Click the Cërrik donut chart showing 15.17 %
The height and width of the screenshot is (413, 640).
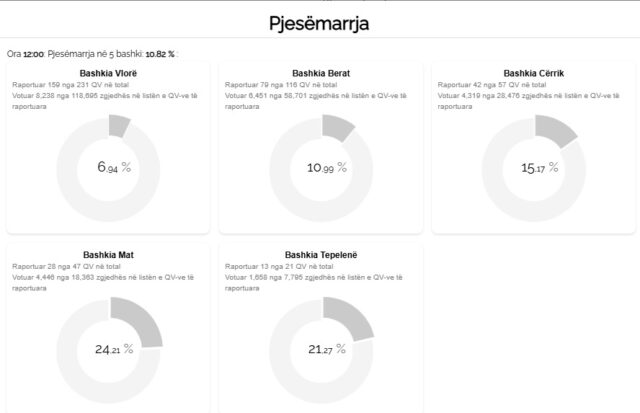pos(534,167)
